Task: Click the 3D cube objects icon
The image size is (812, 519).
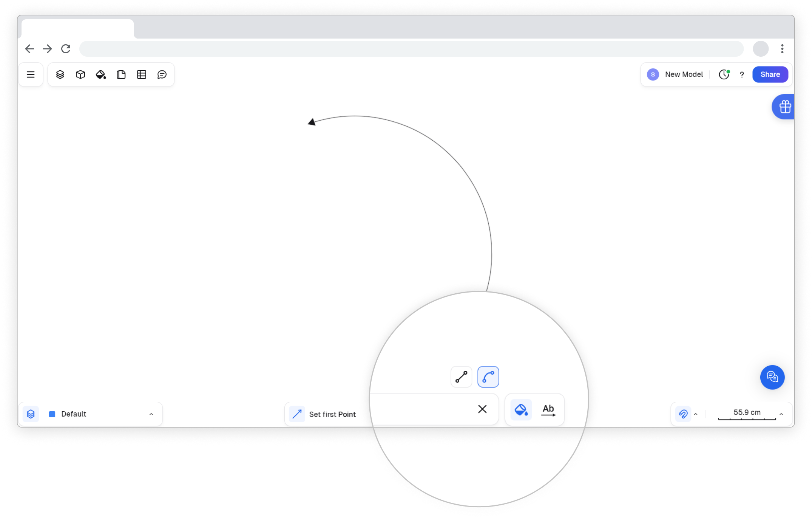Action: [x=80, y=74]
